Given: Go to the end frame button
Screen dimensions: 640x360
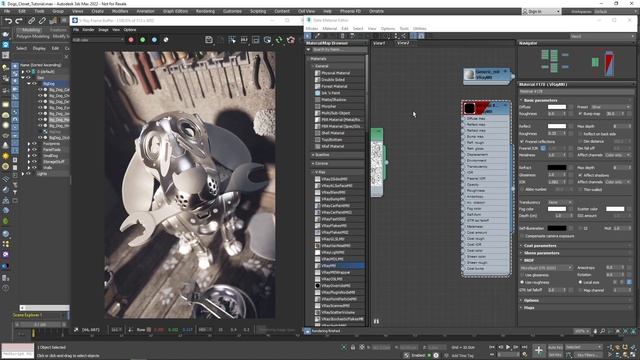Looking at the screenshot, I should pos(524,347).
